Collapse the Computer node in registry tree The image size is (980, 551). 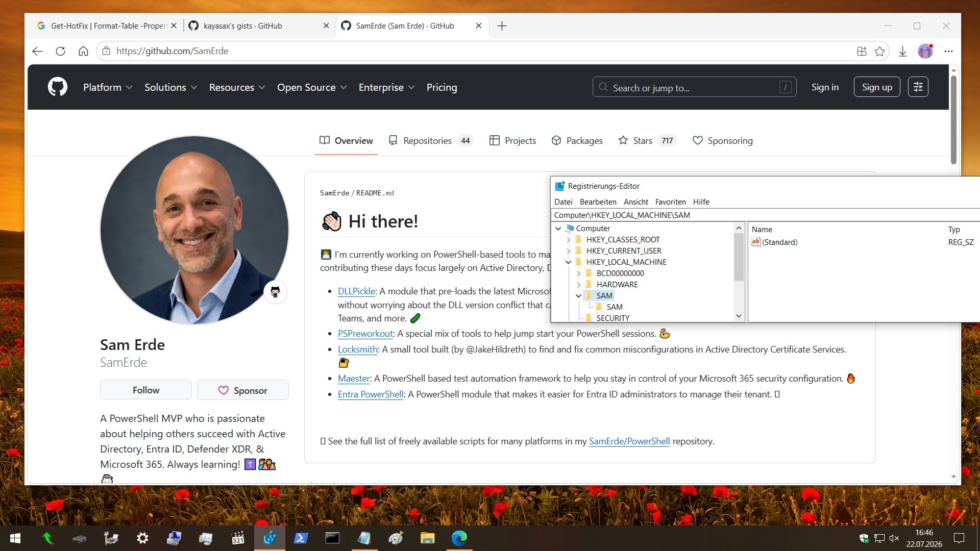point(558,229)
